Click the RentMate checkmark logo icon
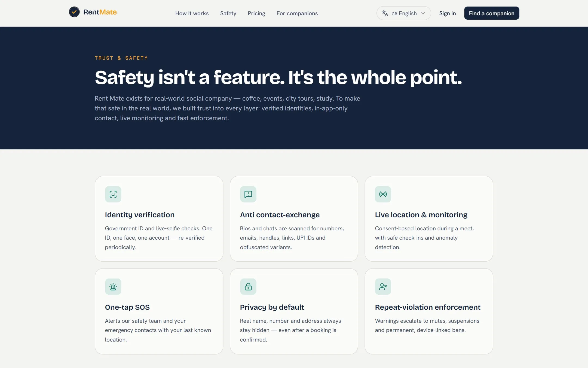This screenshot has height=368, width=588. [74, 12]
